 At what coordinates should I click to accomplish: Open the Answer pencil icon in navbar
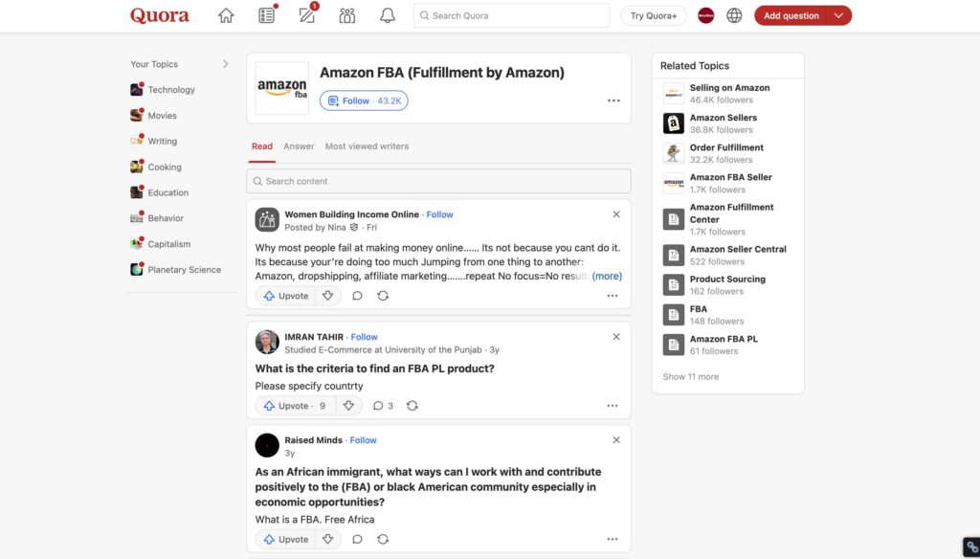(307, 15)
